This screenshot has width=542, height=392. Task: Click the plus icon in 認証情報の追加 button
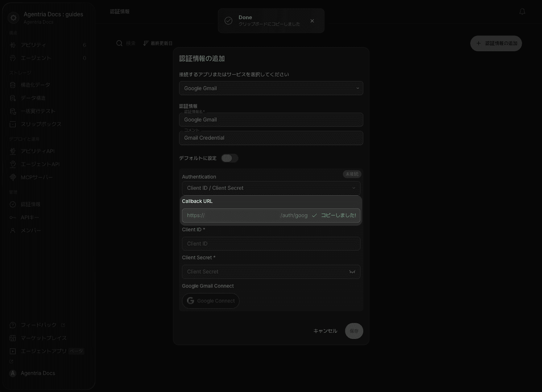coord(479,43)
